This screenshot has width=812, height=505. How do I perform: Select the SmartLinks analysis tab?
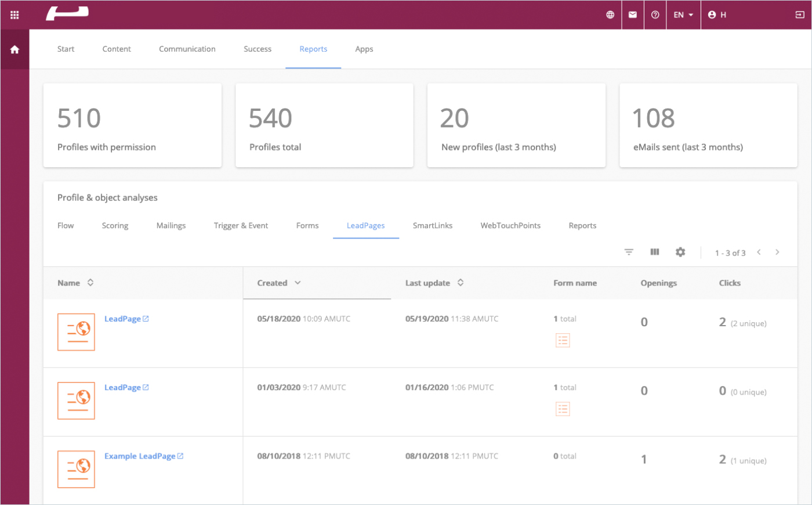point(432,226)
